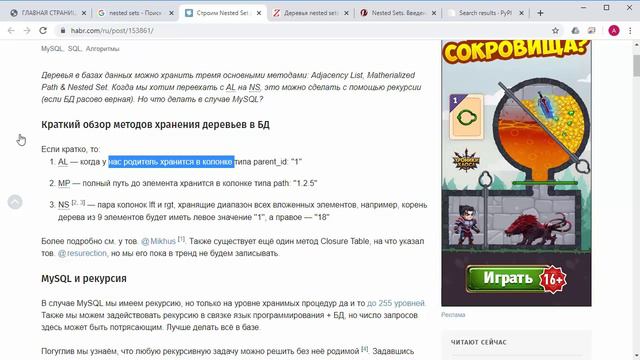Click the highlighted text нас родитель хранится
The width and height of the screenshot is (640, 360).
coord(171,162)
